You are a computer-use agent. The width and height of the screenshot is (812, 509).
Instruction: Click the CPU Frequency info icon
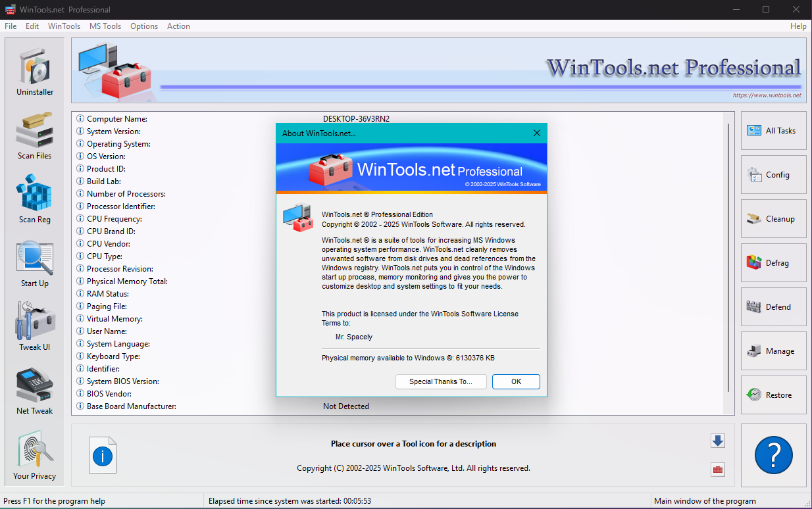point(80,219)
